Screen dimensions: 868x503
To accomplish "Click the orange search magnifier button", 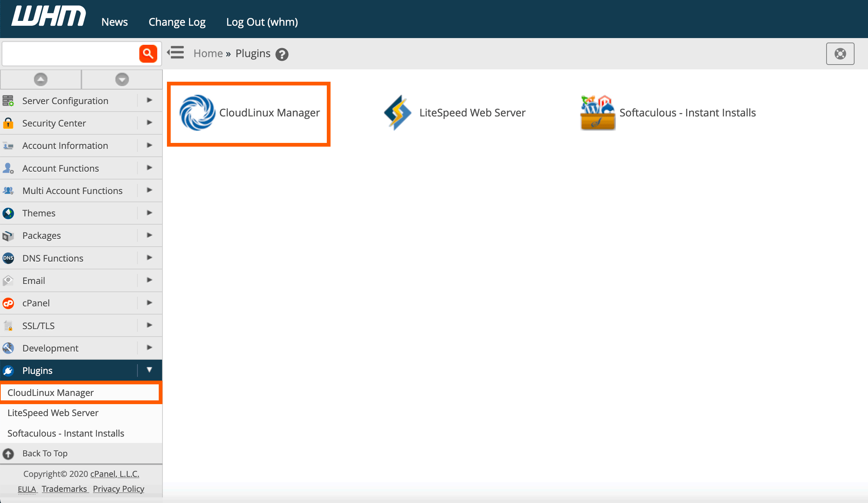I will click(x=148, y=54).
